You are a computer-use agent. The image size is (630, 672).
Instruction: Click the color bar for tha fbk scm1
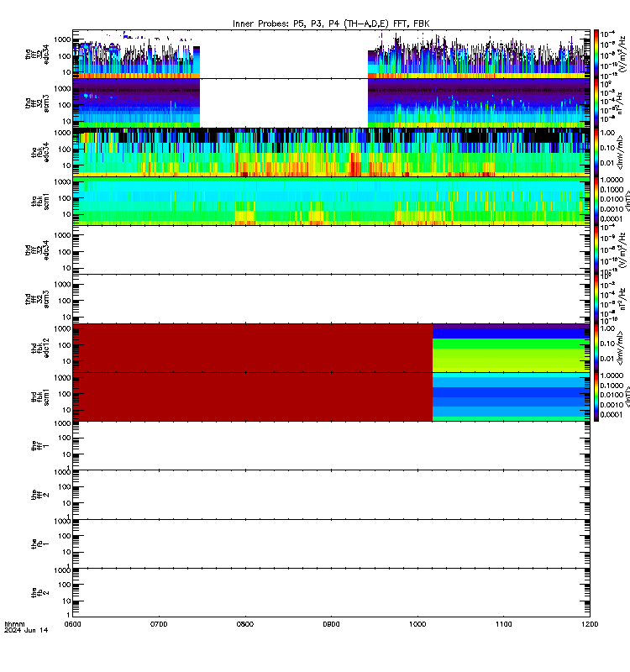pyautogui.click(x=596, y=201)
